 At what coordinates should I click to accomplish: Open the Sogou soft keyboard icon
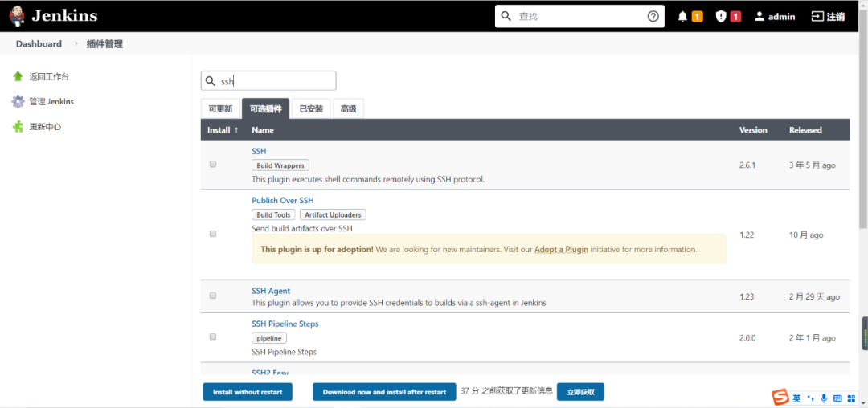pyautogui.click(x=837, y=398)
